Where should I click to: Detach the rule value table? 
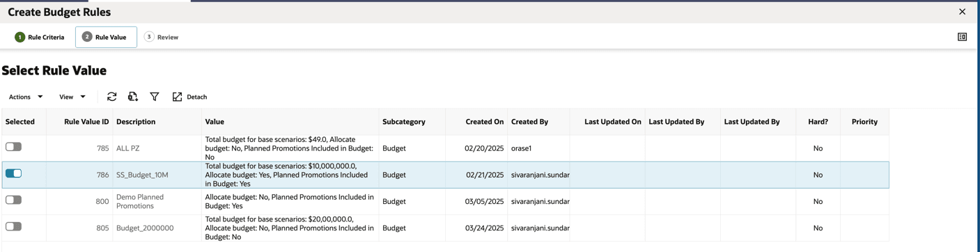coord(189,97)
